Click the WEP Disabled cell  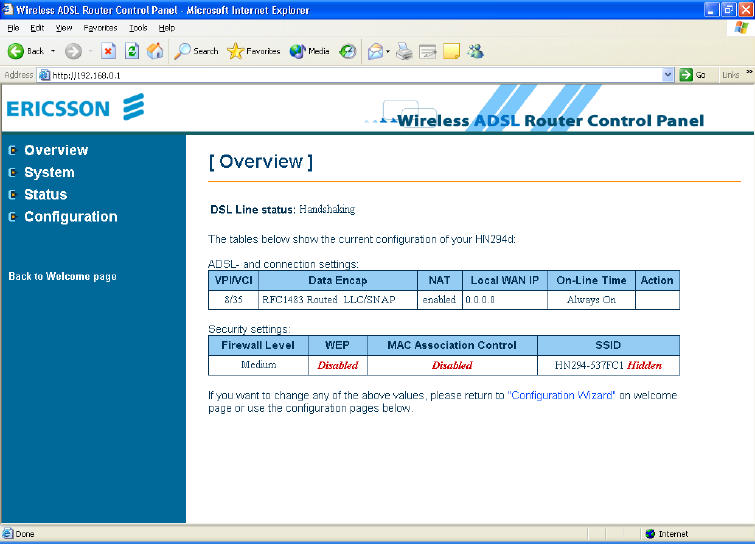point(338,365)
